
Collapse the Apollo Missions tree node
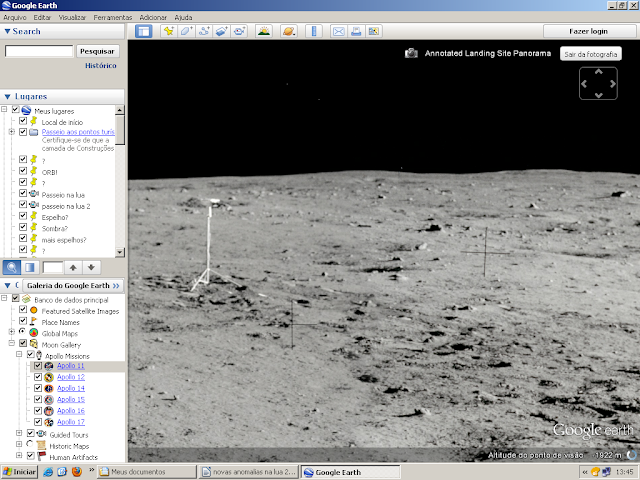click(19, 354)
